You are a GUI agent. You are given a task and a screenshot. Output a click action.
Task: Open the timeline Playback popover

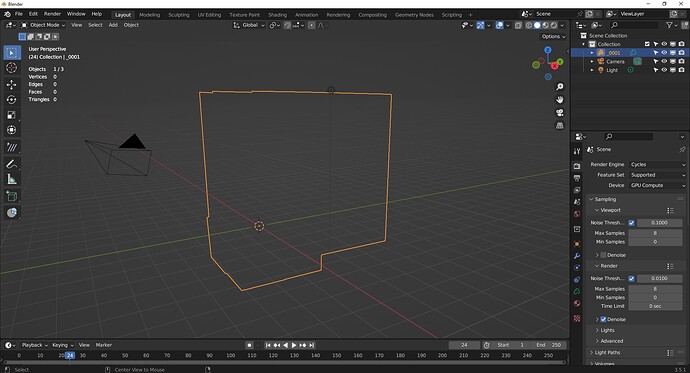pyautogui.click(x=35, y=345)
